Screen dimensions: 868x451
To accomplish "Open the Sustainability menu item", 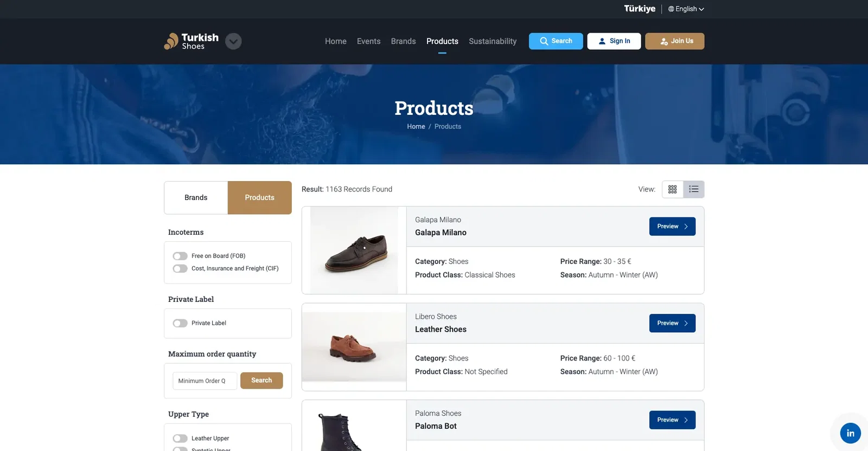I will [492, 41].
